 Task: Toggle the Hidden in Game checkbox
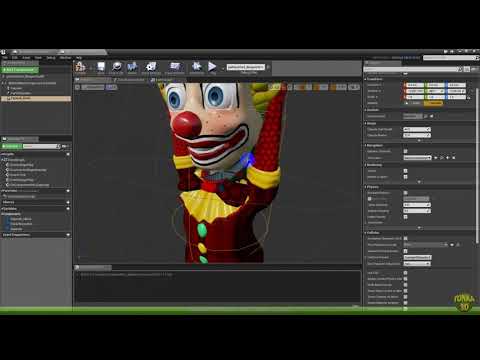point(406,177)
